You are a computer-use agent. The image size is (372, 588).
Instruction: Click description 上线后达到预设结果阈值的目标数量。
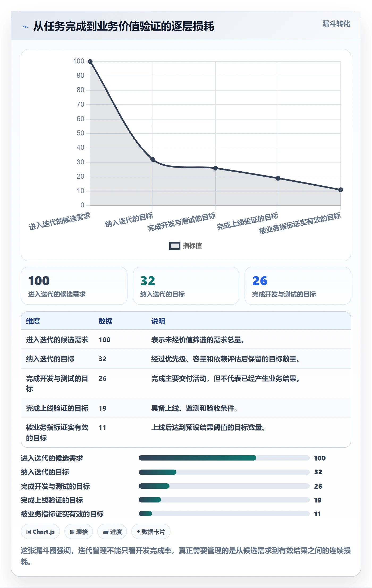pyautogui.click(x=208, y=427)
